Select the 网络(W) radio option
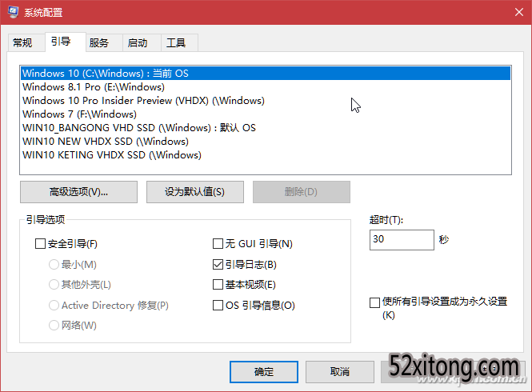Image resolution: width=532 pixels, height=392 pixels. pyautogui.click(x=54, y=325)
